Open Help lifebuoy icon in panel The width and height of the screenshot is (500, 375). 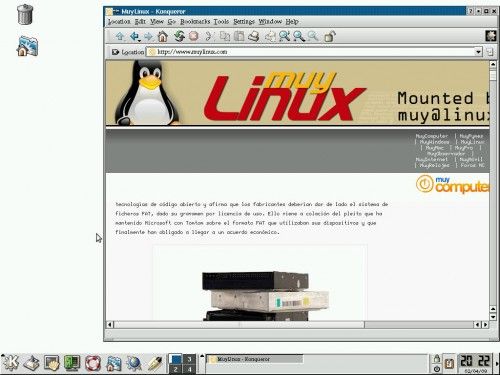(x=93, y=363)
